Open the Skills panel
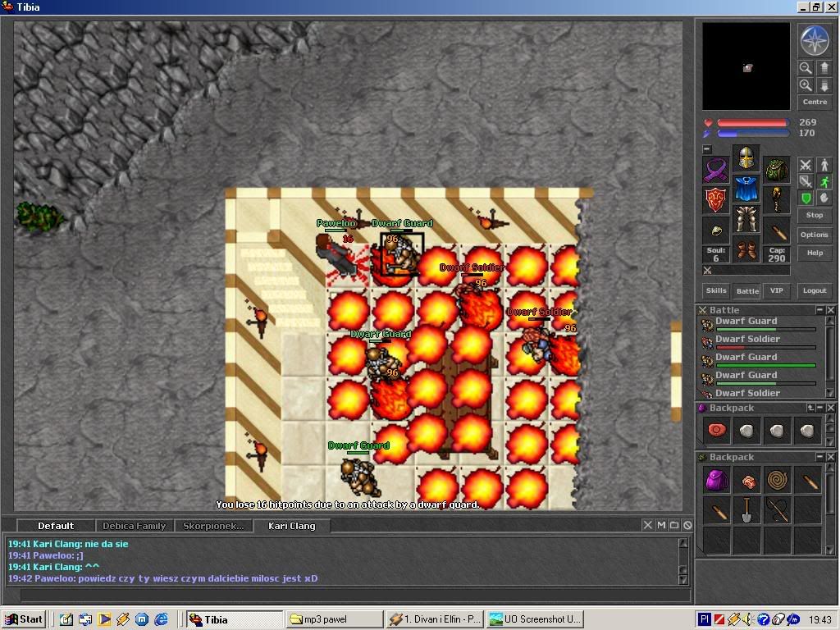 (715, 290)
